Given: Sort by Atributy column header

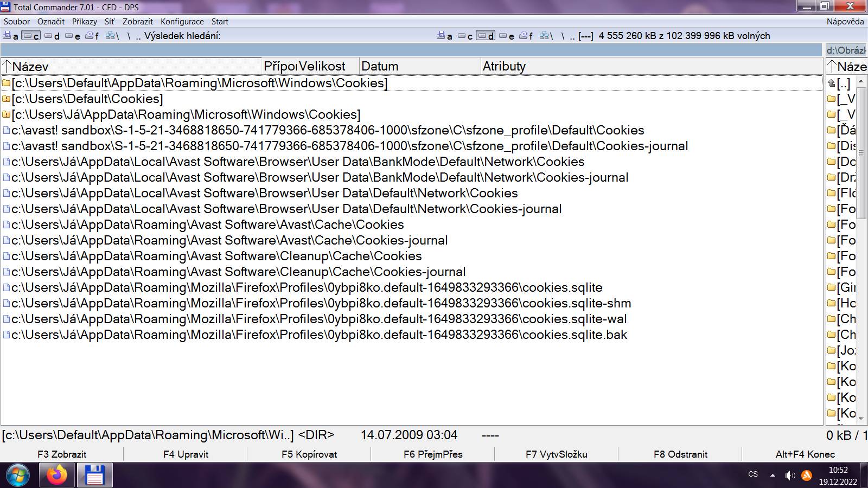Looking at the screenshot, I should pyautogui.click(x=652, y=66).
